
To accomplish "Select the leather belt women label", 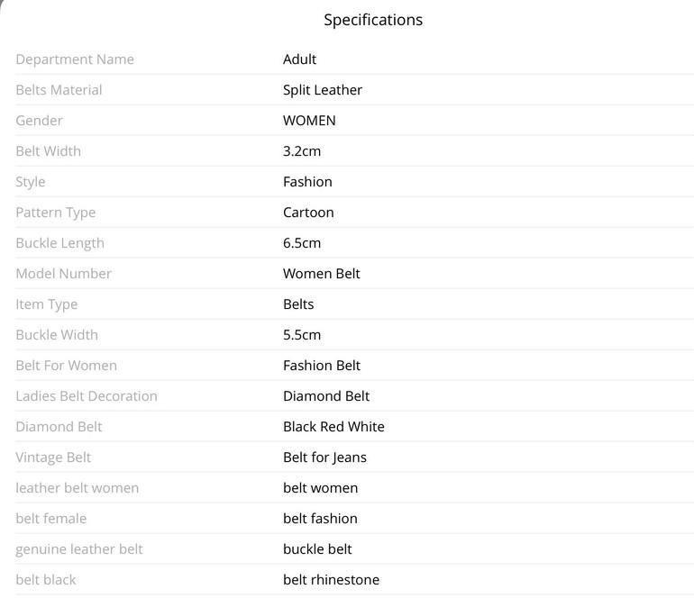I will (x=78, y=488).
